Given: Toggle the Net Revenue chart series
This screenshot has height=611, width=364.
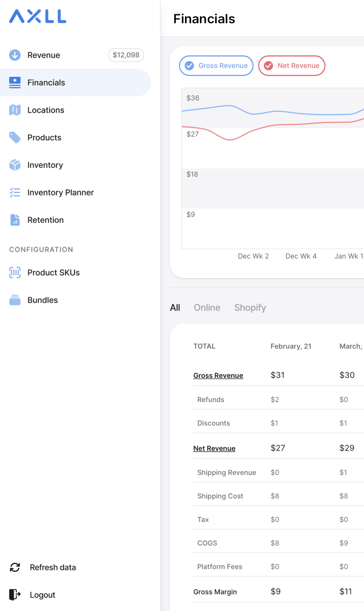Looking at the screenshot, I should point(292,66).
